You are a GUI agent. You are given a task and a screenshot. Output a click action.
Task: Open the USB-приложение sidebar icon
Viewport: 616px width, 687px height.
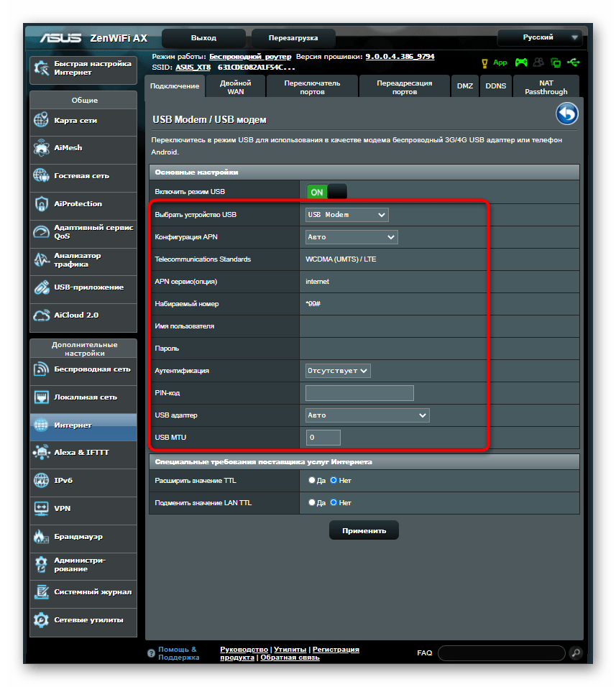click(x=42, y=287)
